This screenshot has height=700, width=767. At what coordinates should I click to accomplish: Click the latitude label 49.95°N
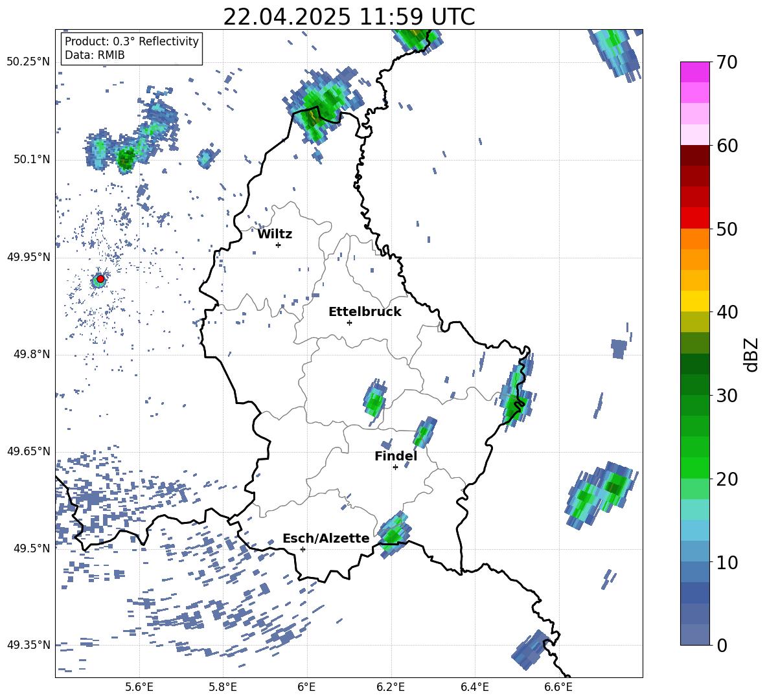coord(29,256)
